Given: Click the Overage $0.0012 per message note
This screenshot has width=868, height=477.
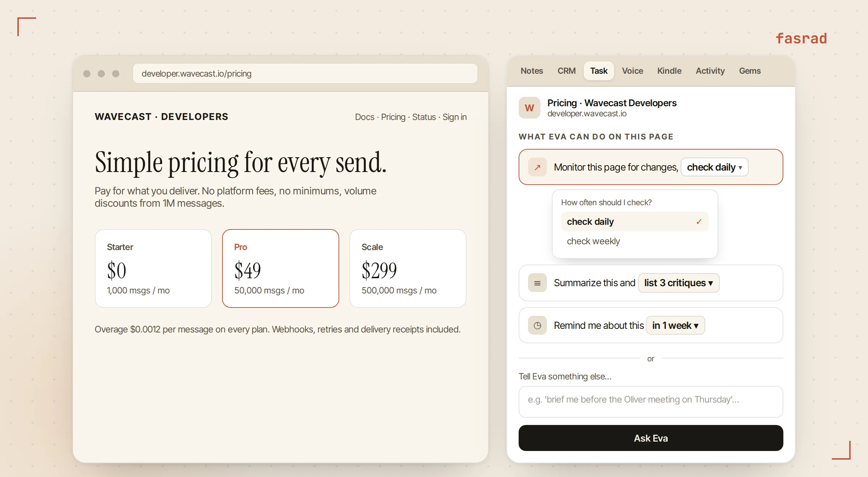Looking at the screenshot, I should click(x=277, y=330).
